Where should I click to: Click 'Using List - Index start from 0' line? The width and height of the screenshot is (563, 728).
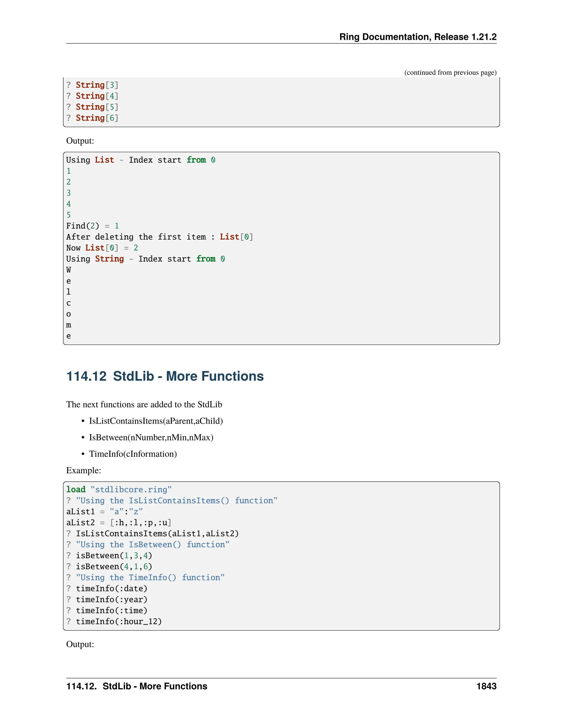click(140, 160)
